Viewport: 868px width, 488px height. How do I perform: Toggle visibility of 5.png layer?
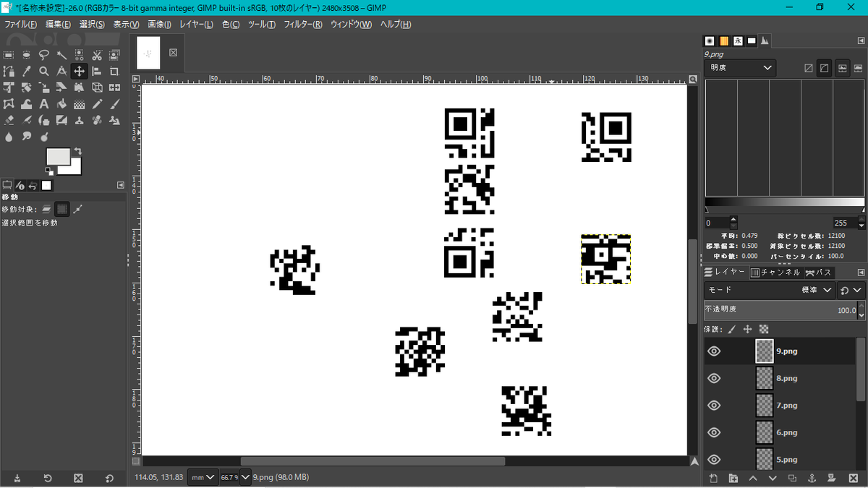click(714, 460)
